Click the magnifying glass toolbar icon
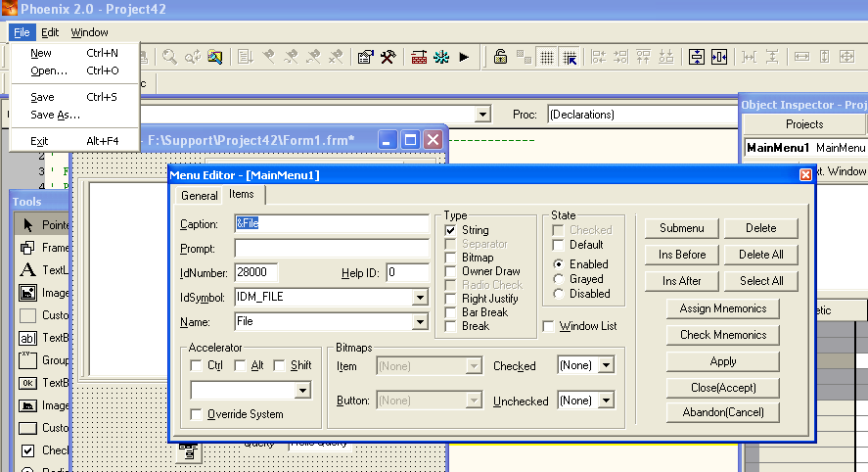Screen dimensions: 868x472 [169, 57]
